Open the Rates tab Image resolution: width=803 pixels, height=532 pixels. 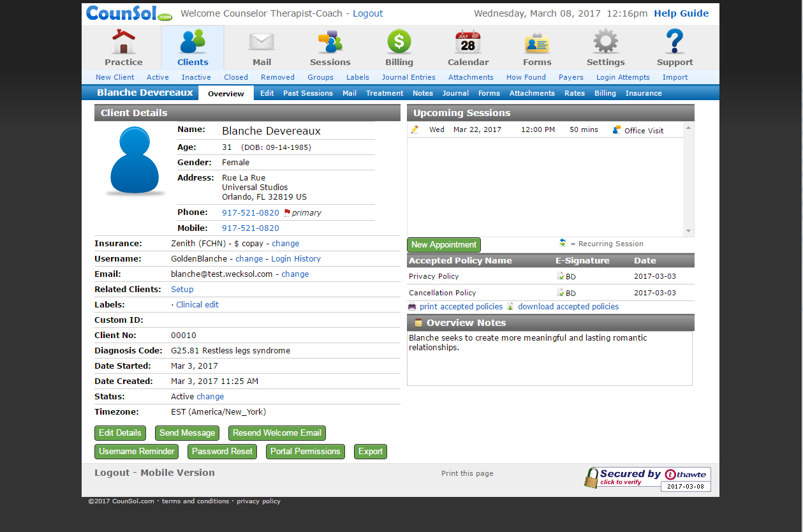coord(575,93)
